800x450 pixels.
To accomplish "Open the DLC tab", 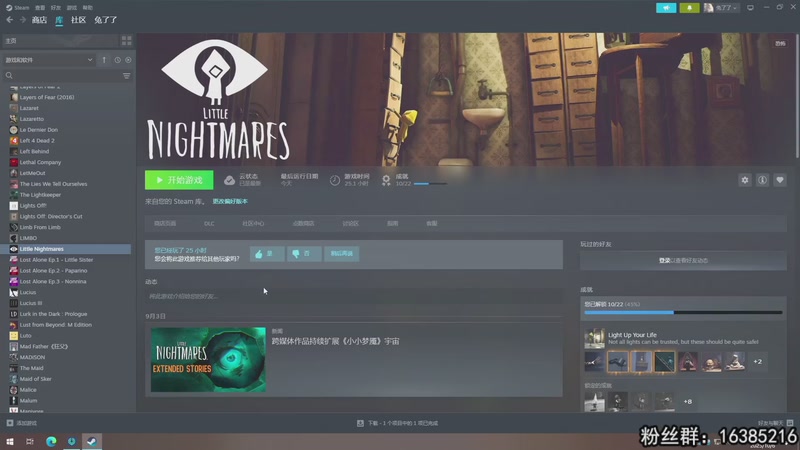I will coord(209,223).
